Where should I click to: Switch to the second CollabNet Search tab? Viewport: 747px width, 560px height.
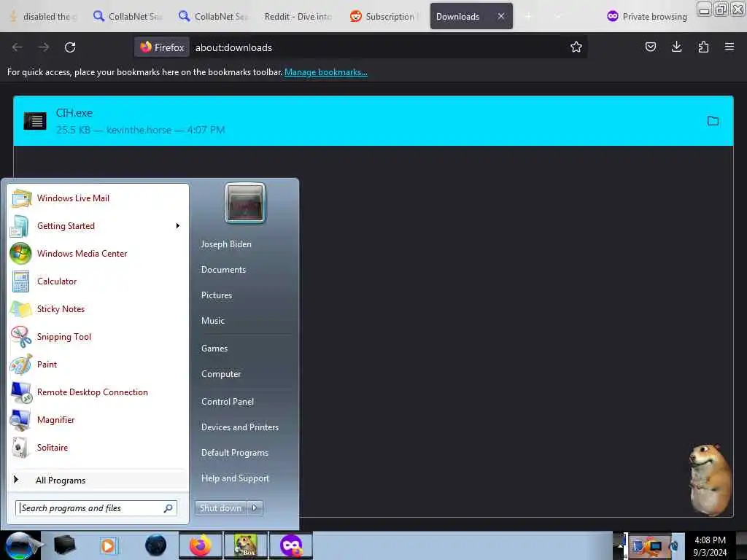(x=214, y=17)
